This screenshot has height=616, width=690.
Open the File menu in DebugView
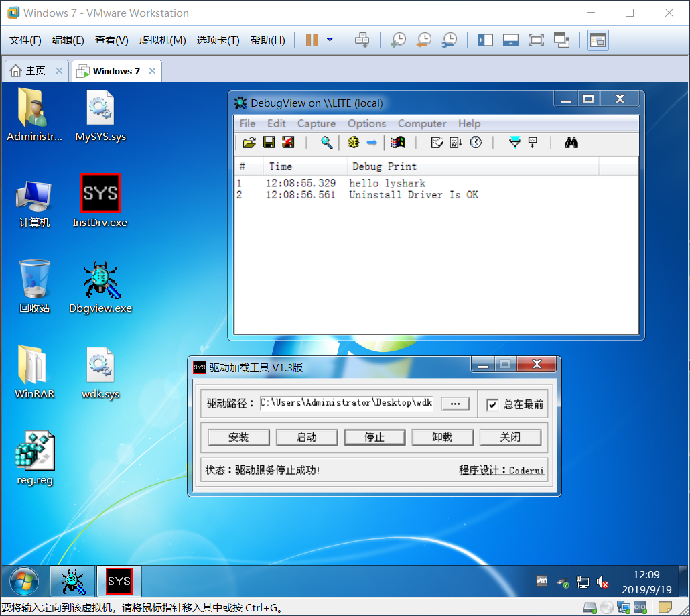tap(247, 123)
